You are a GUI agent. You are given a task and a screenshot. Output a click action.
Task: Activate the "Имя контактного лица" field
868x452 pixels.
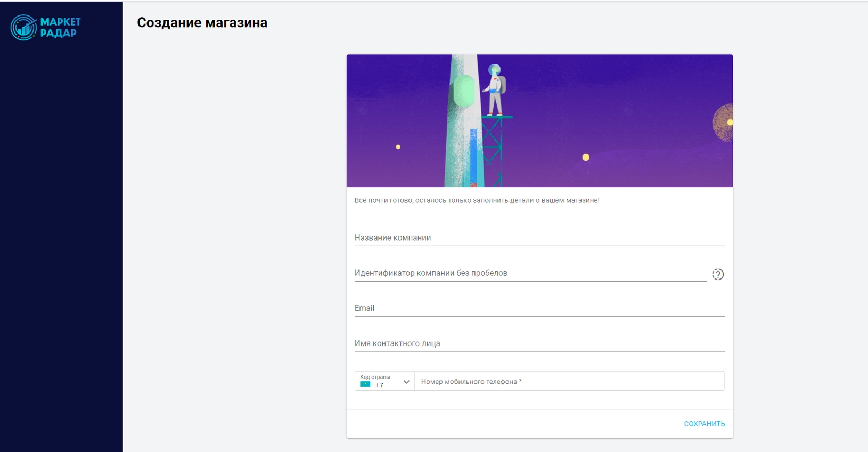539,343
